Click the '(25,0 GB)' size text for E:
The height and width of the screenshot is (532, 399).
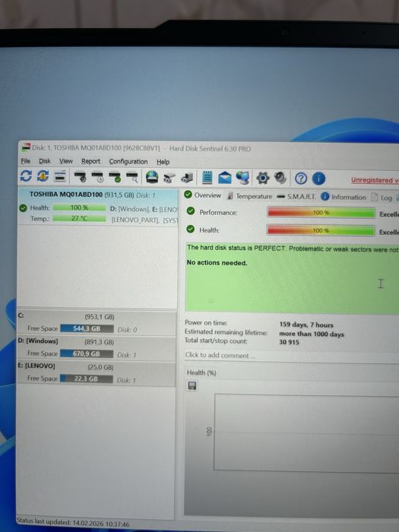point(100,367)
